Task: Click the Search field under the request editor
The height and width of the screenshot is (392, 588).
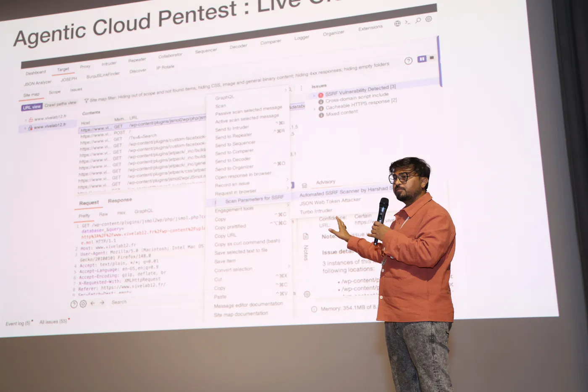Action: pyautogui.click(x=119, y=302)
